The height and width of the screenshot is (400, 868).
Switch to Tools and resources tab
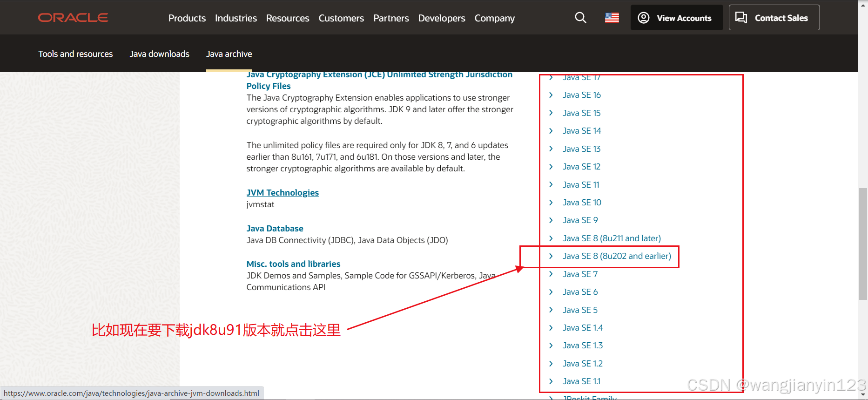(75, 54)
